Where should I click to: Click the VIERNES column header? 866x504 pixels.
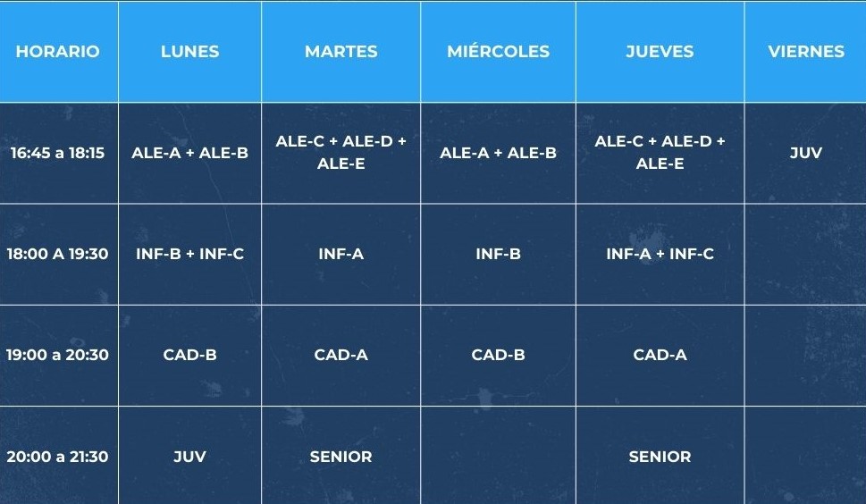(x=805, y=51)
